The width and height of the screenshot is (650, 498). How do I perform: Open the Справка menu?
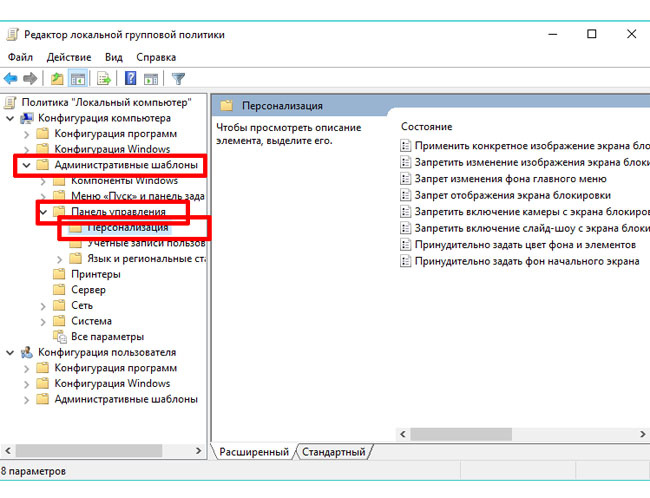pos(156,57)
